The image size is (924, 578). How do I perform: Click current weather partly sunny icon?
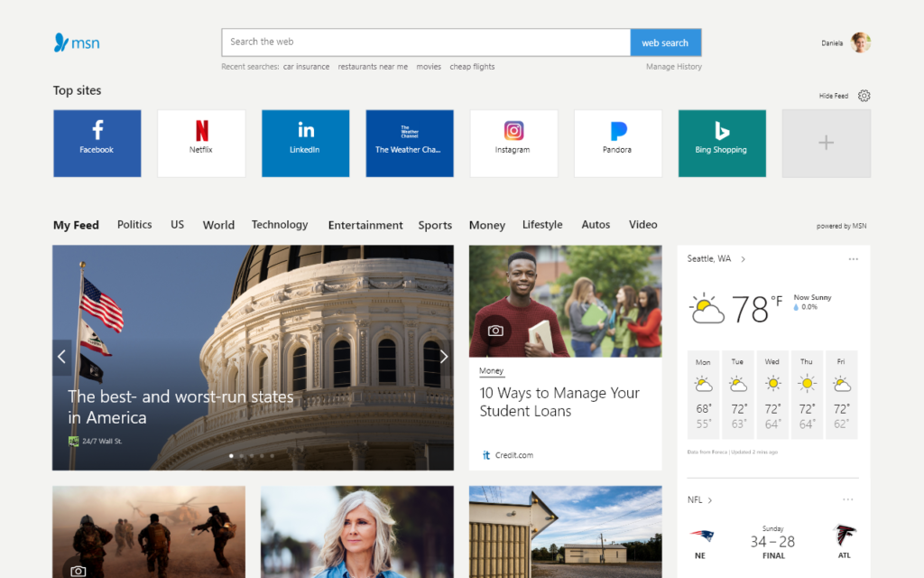click(x=707, y=309)
